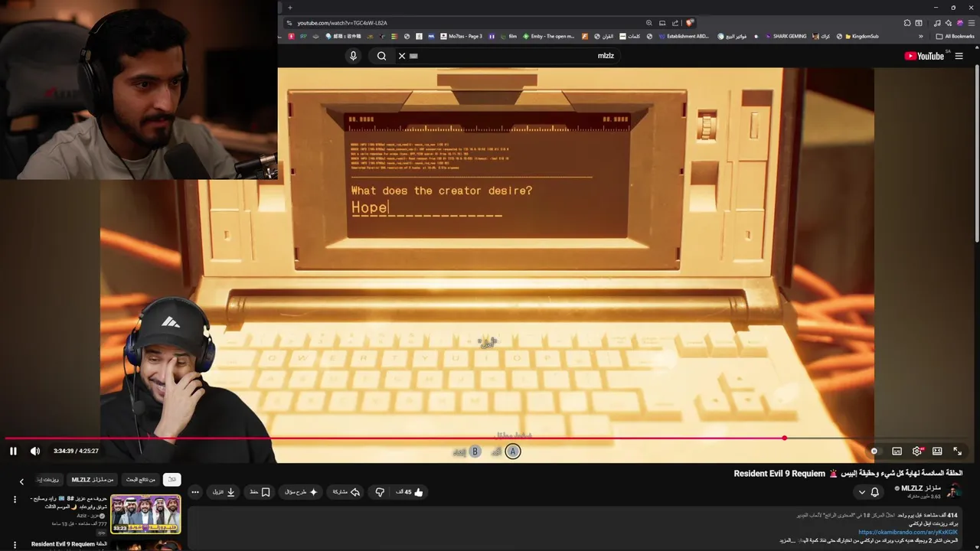This screenshot has width=980, height=551.
Task: Open options menu for Resident Evil 9 Requiem recommendation
Action: (x=15, y=545)
